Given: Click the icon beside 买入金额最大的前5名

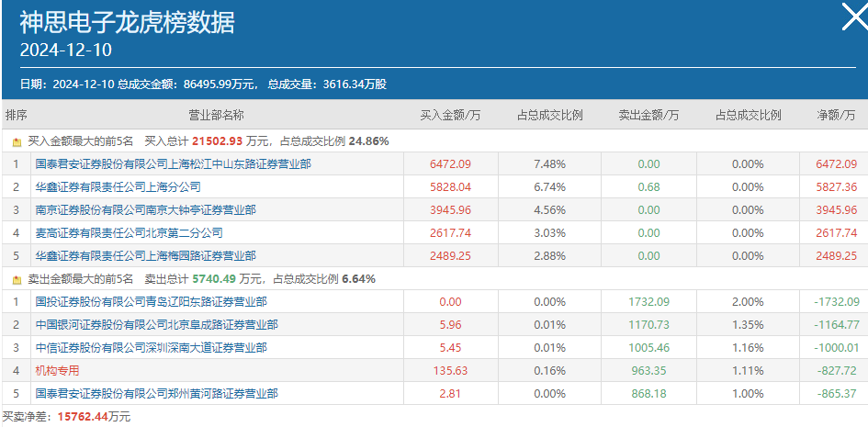Looking at the screenshot, I should click(17, 142).
